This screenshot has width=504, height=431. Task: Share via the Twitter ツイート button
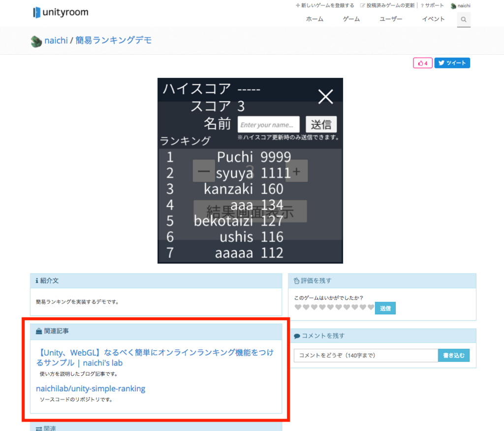click(x=452, y=63)
